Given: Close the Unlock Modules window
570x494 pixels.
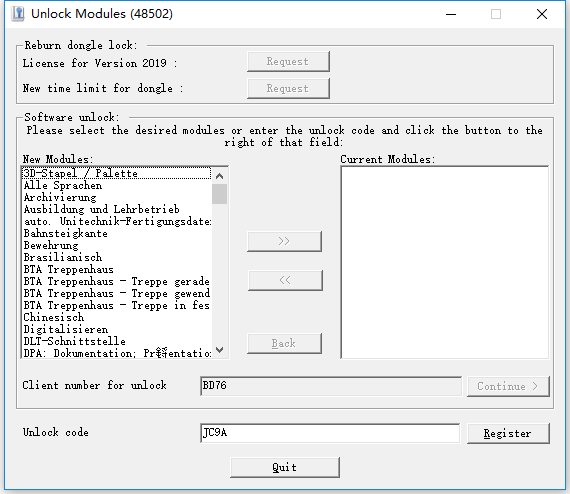Looking at the screenshot, I should click(542, 14).
